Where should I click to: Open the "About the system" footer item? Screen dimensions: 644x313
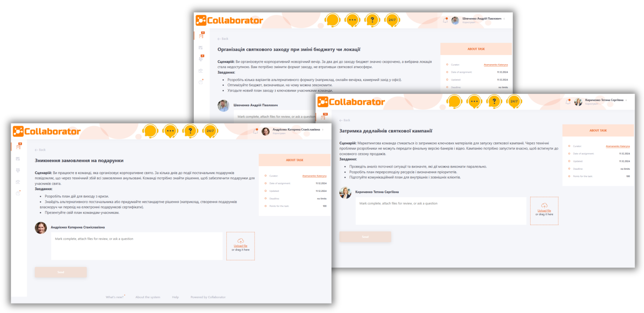click(148, 297)
